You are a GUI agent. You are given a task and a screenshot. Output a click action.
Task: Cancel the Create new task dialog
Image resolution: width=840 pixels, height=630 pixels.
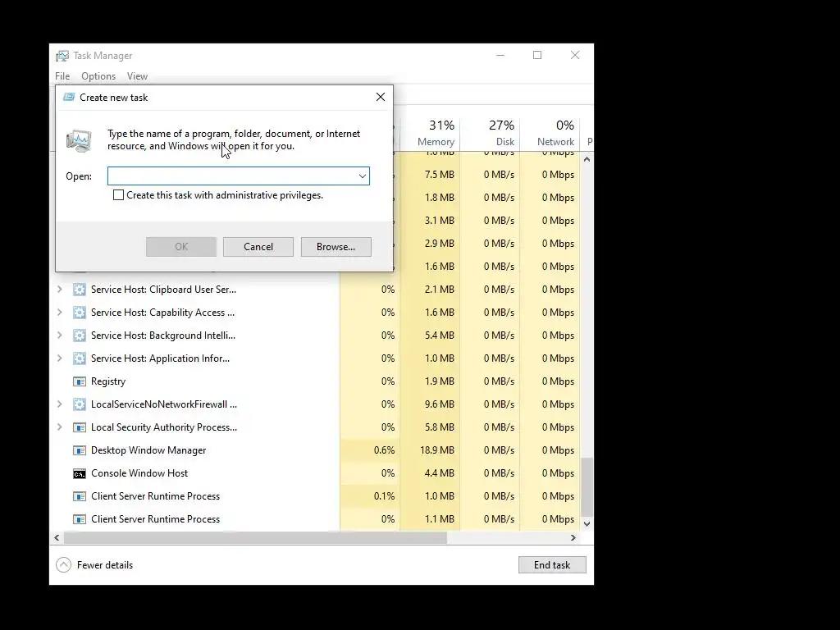[258, 247]
